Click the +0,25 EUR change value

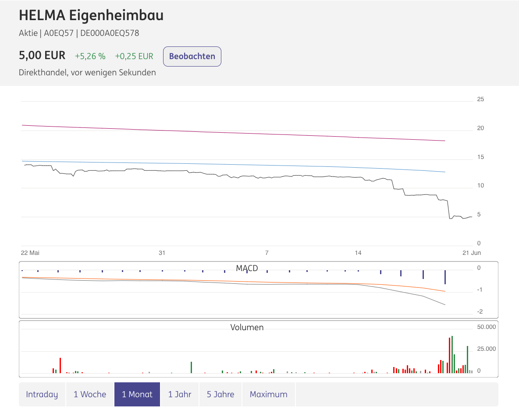pyautogui.click(x=134, y=56)
